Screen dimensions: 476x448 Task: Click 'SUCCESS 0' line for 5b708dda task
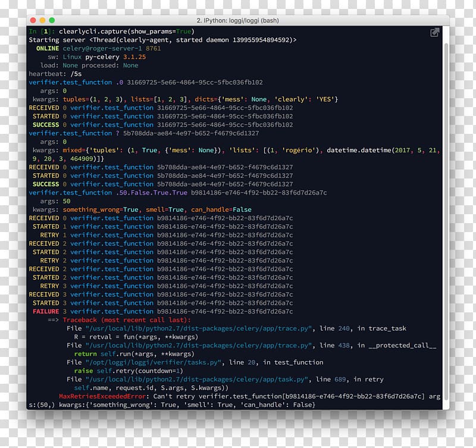pyautogui.click(x=162, y=184)
